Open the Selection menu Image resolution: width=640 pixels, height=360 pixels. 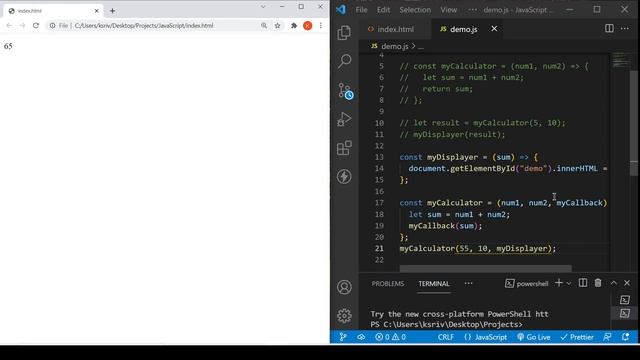(x=415, y=10)
